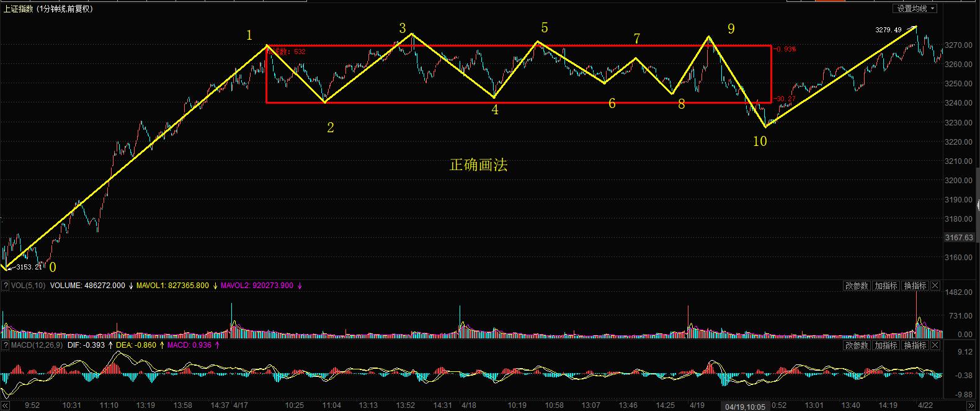Click 改参数 in the MACD panel
The width and height of the screenshot is (980, 411).
pos(856,345)
